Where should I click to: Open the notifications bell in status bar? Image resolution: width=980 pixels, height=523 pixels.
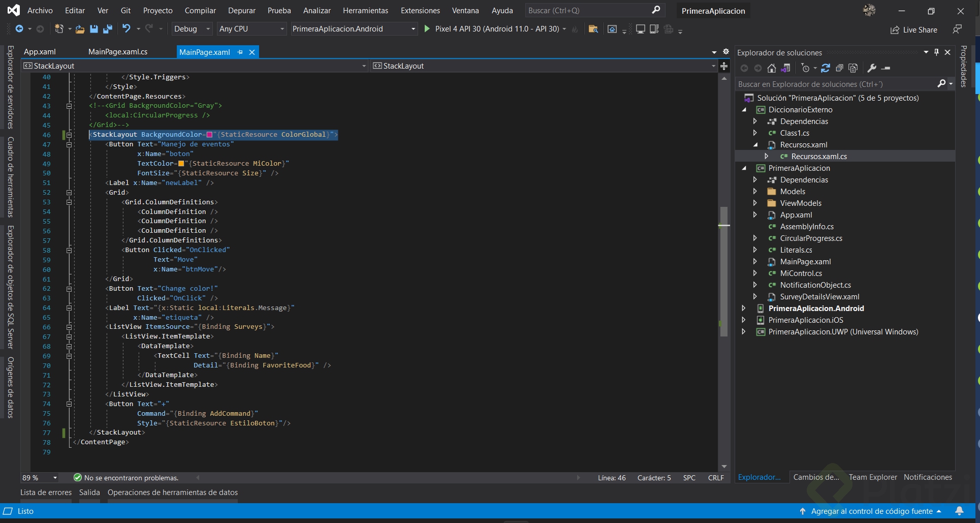(959, 511)
